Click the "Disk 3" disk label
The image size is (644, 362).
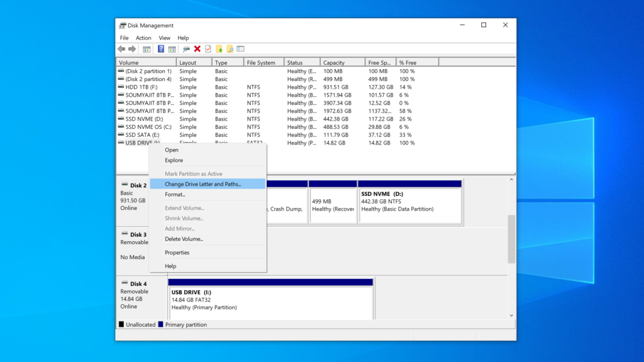[x=138, y=234]
